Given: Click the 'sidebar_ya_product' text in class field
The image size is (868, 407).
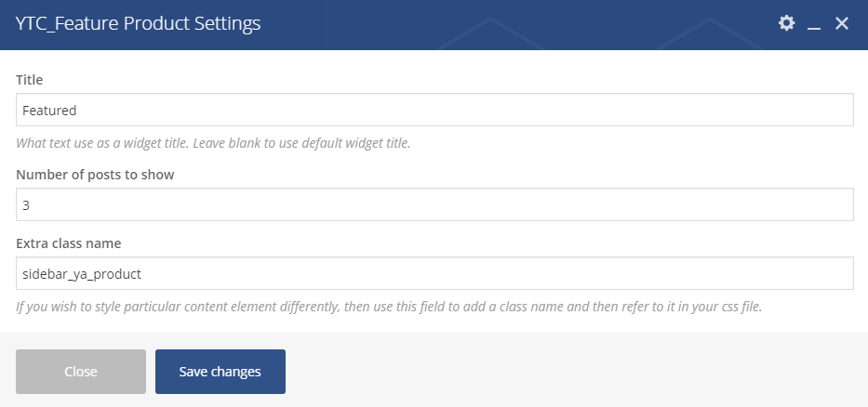Looking at the screenshot, I should [x=81, y=274].
